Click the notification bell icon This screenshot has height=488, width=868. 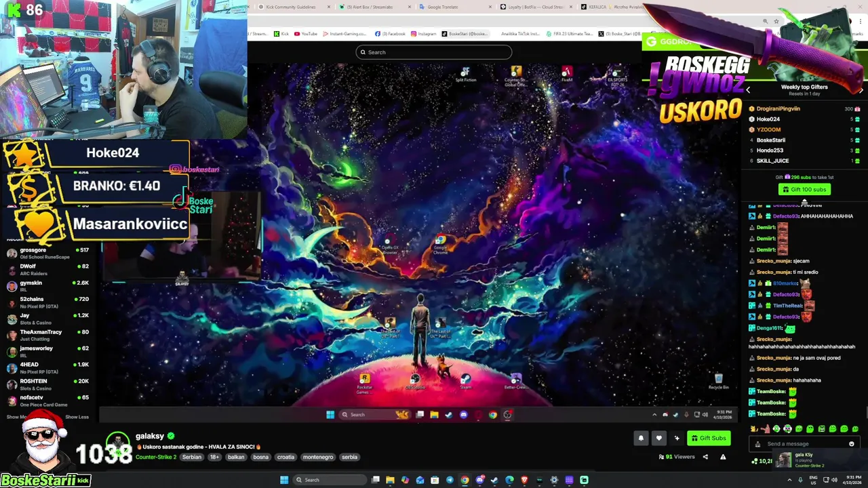[641, 439]
